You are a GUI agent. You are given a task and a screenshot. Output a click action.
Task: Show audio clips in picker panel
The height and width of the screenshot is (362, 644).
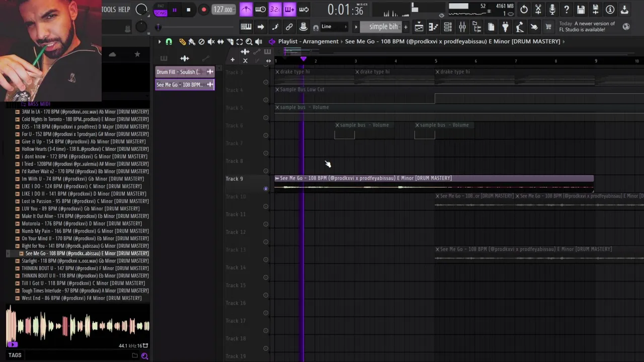coord(185,58)
